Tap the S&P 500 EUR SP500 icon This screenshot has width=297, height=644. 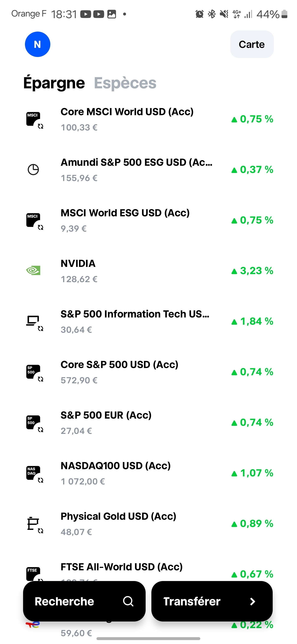coord(33,423)
